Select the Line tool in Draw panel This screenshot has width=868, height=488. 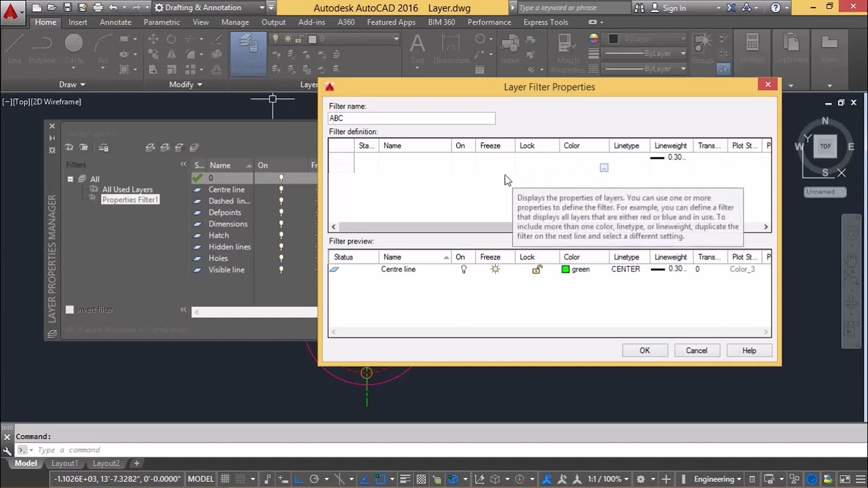tap(14, 49)
